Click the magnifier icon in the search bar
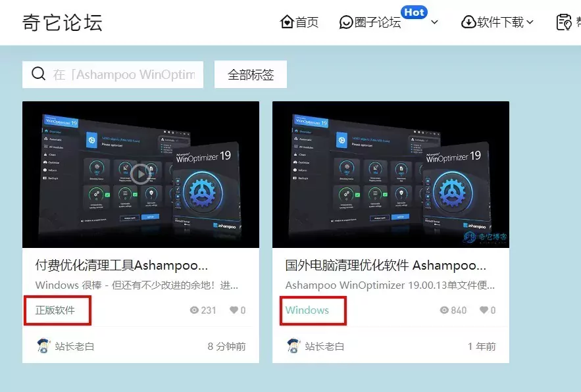Image resolution: width=581 pixels, height=392 pixels. pos(39,74)
